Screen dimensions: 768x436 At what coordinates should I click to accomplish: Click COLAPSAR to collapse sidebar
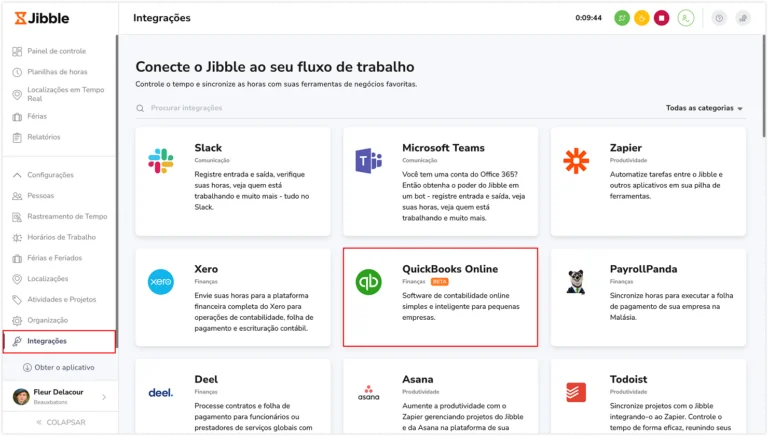(x=61, y=422)
